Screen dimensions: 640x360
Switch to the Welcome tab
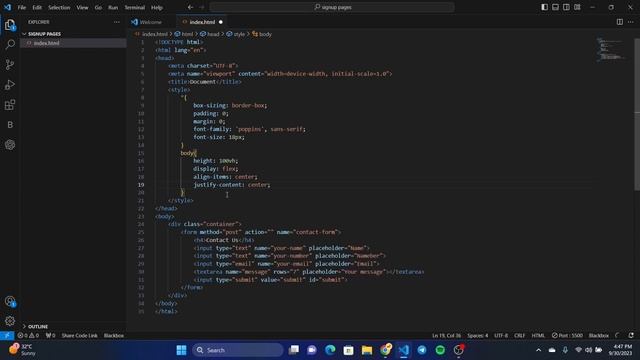pos(151,22)
